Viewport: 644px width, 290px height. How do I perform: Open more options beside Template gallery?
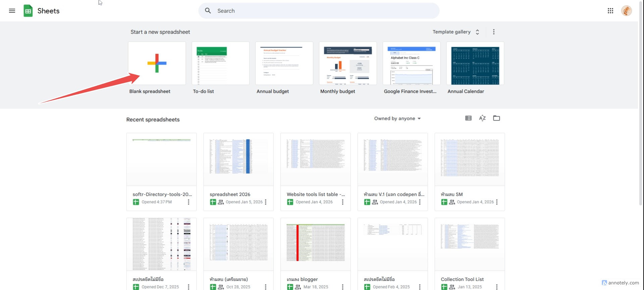[x=493, y=32]
